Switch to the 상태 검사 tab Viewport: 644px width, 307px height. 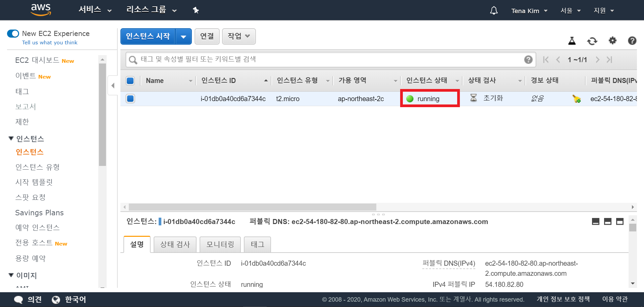[x=175, y=244]
